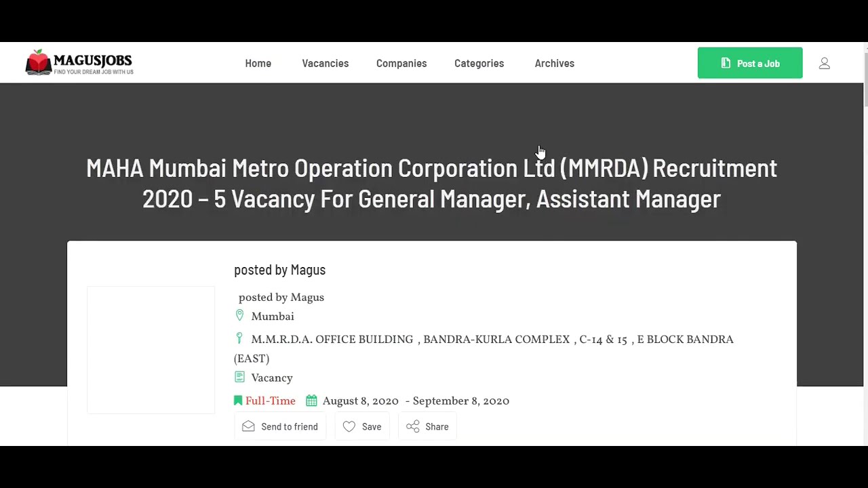Click the Full-Time job type link

tap(271, 401)
